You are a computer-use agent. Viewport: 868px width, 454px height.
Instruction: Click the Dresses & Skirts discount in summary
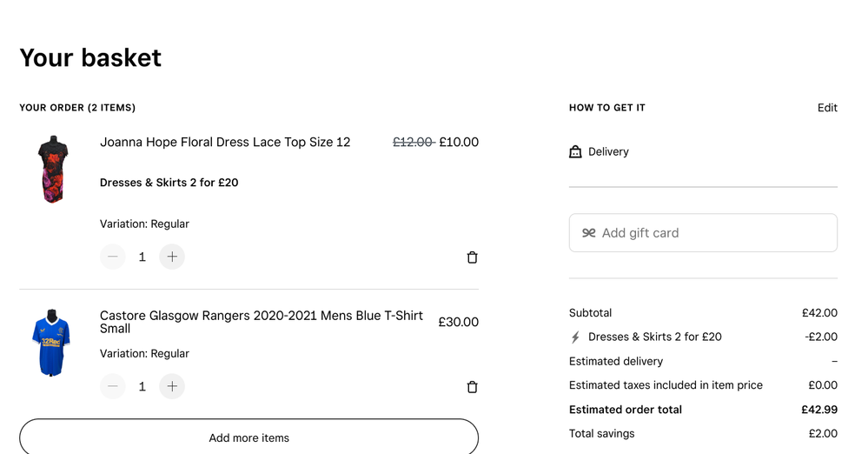click(654, 337)
